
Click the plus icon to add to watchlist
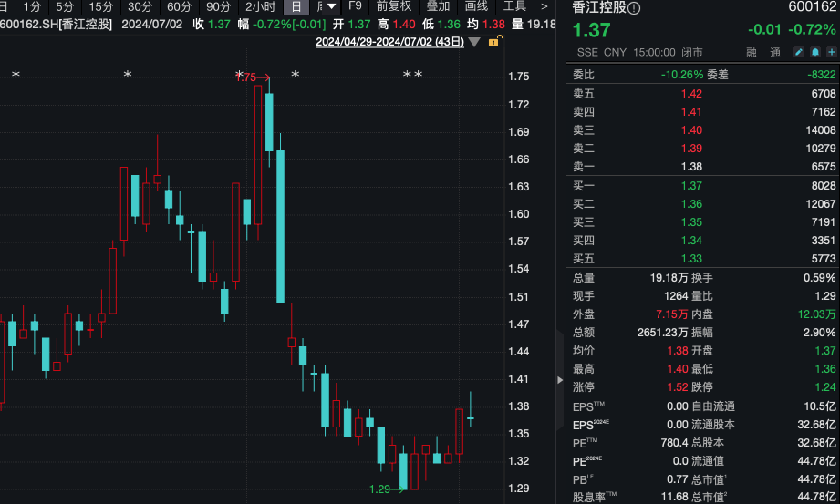tap(831, 53)
